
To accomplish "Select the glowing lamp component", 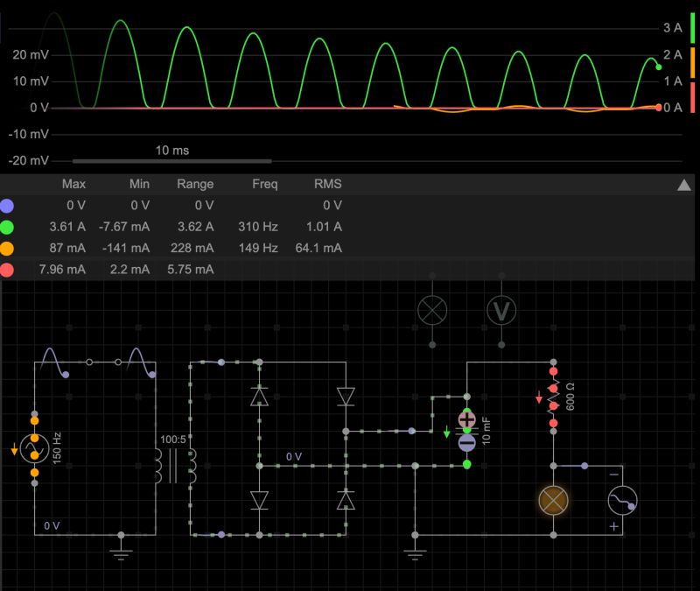I will pyautogui.click(x=553, y=500).
